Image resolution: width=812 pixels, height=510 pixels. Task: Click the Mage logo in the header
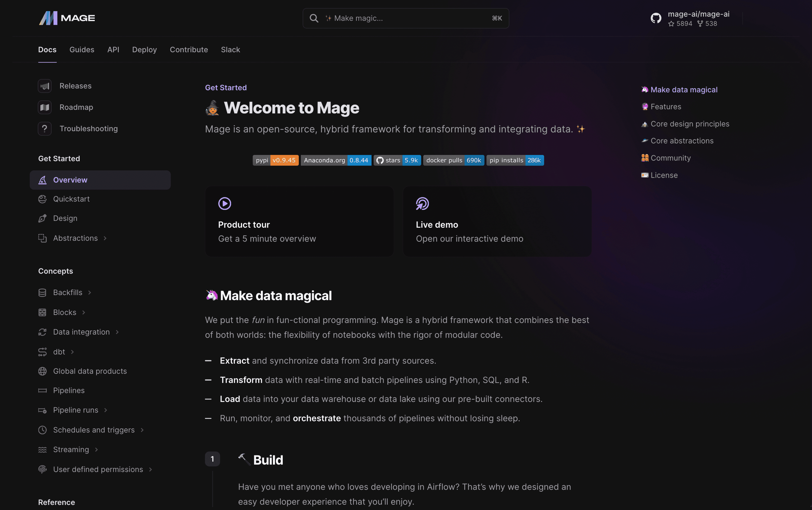67,18
